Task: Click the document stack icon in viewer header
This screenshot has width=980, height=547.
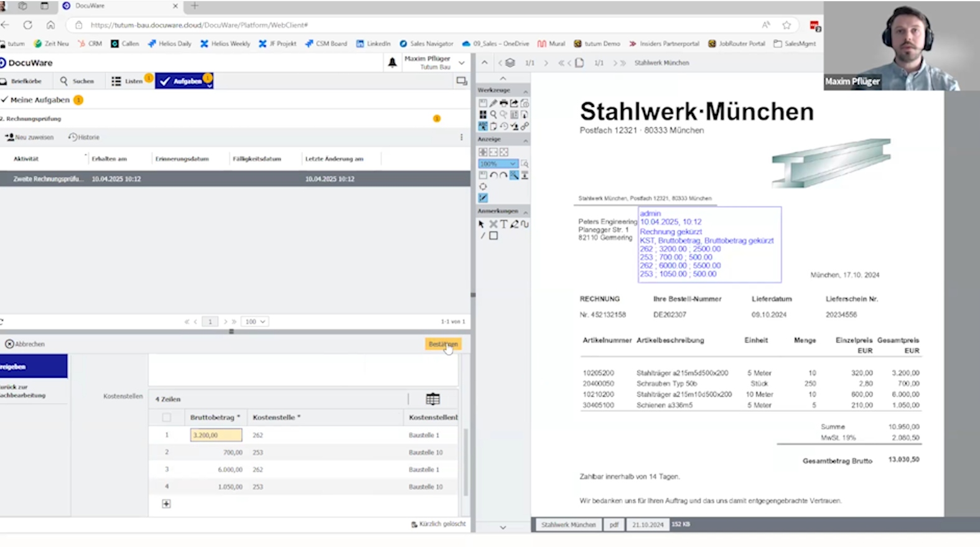Action: point(510,63)
